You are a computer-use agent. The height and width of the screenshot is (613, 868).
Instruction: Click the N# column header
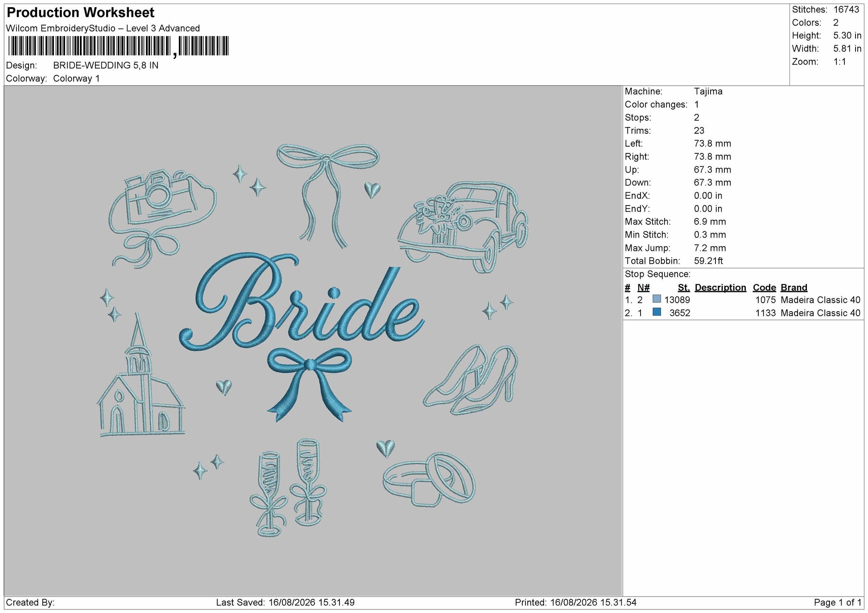pyautogui.click(x=643, y=288)
